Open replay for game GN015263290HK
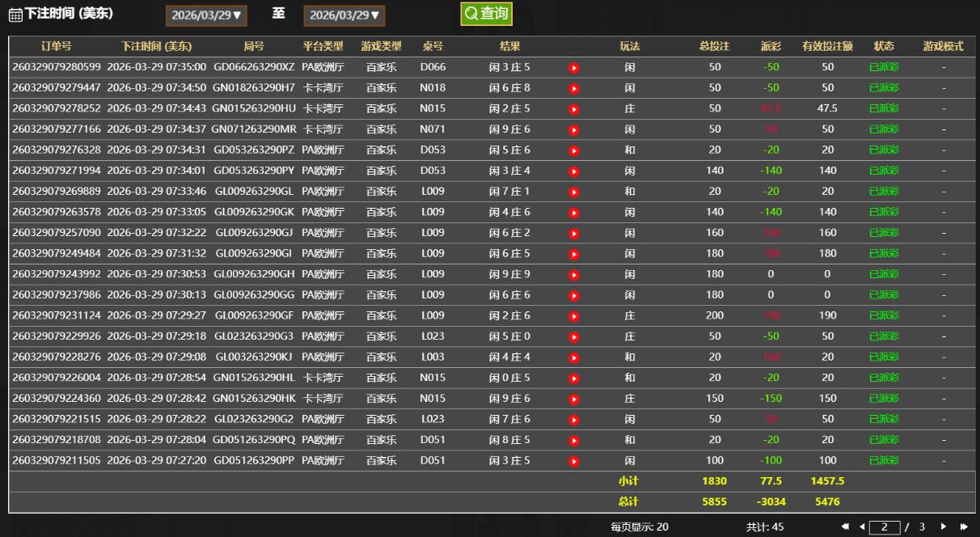 574,399
